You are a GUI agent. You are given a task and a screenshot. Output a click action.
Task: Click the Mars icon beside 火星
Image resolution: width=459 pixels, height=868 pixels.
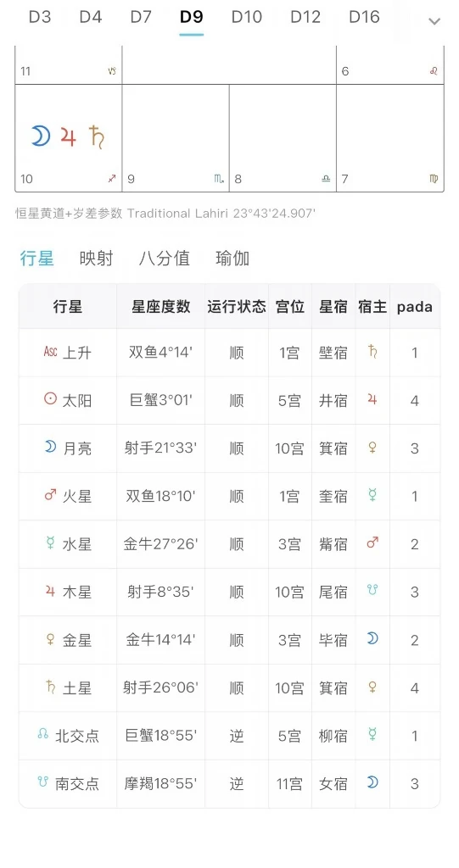[x=50, y=495]
